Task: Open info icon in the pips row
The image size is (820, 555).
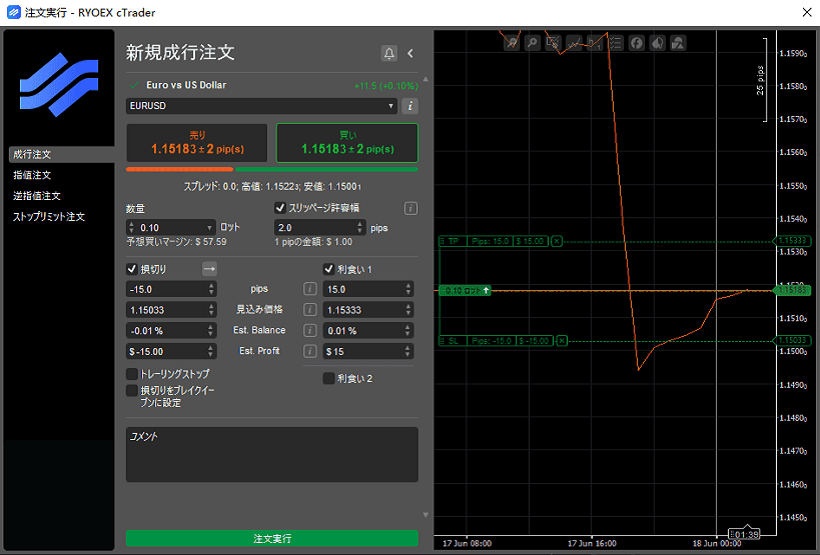Action: [x=310, y=289]
